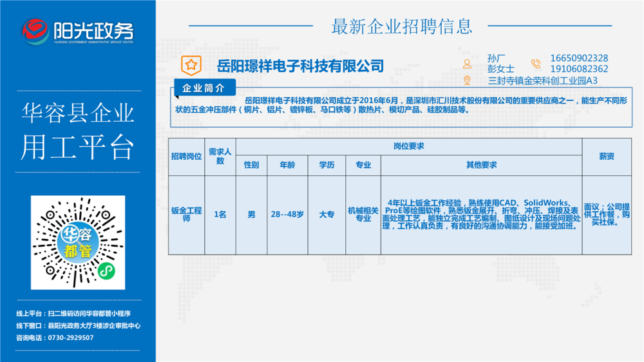Image resolution: width=644 pixels, height=362 pixels.
Task: Click company name 岳阳璟祥电子科技有限公司
Action: click(300, 65)
